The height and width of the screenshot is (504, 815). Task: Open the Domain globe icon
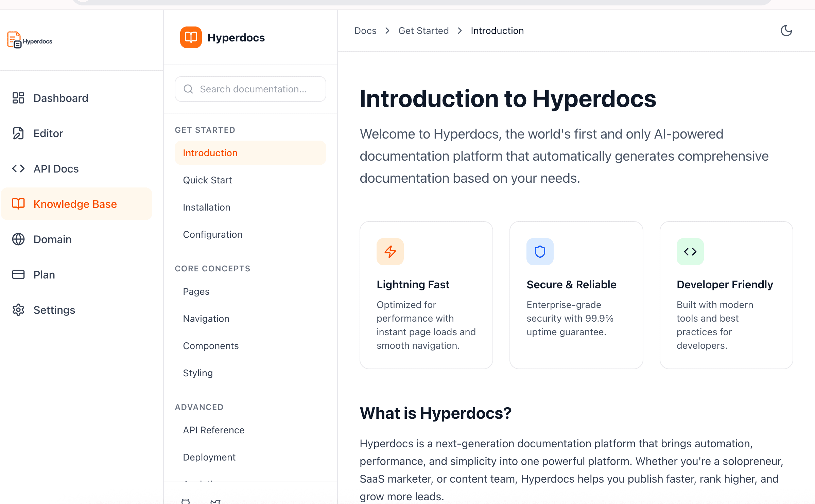tap(18, 239)
